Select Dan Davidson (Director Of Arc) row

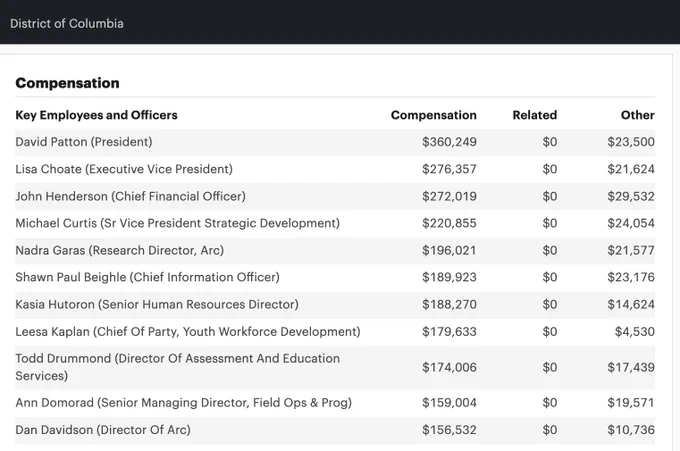335,430
